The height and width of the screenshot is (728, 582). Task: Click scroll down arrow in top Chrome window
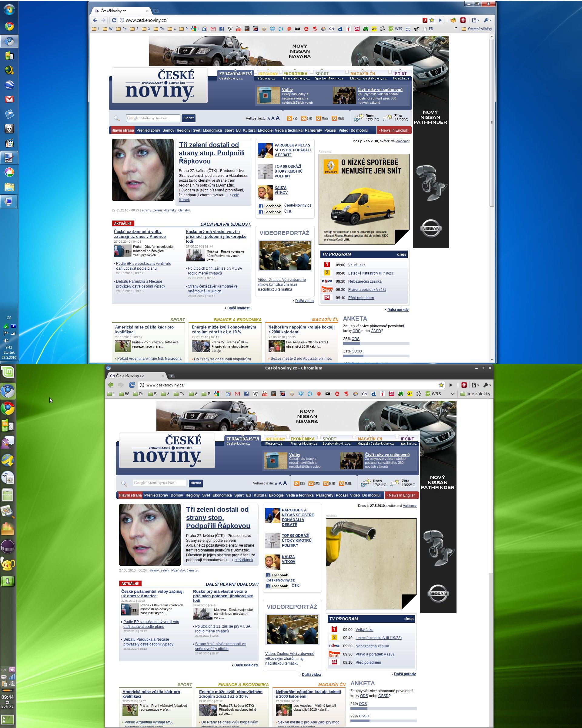coord(492,360)
